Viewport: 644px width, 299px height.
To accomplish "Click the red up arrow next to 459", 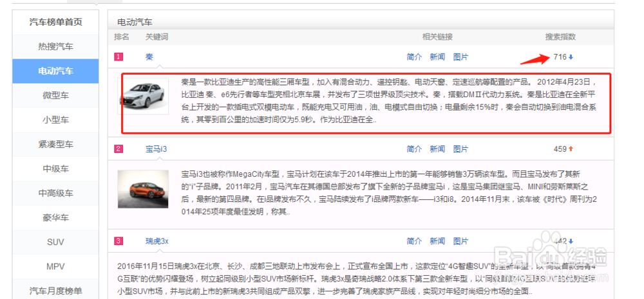I will [571, 149].
